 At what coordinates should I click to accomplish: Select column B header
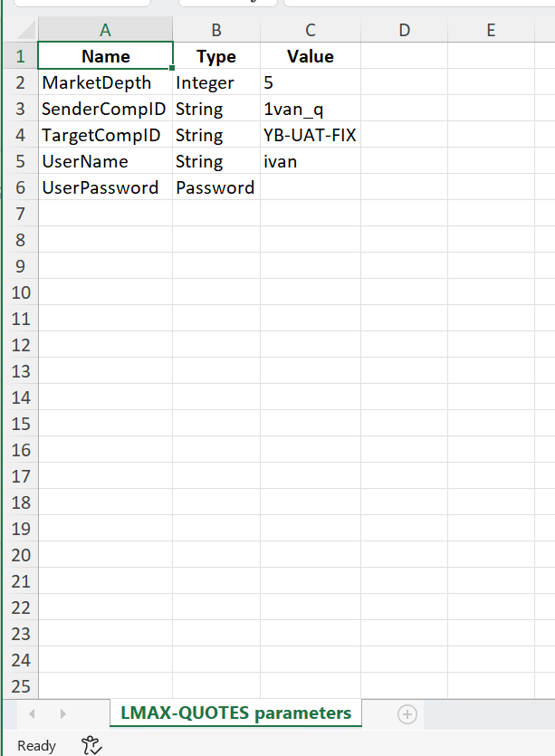[216, 30]
